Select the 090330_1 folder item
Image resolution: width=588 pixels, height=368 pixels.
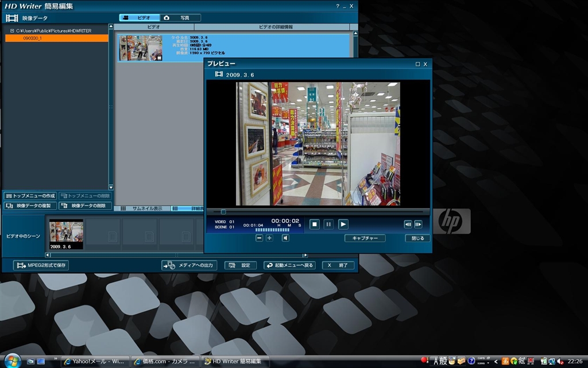(57, 38)
